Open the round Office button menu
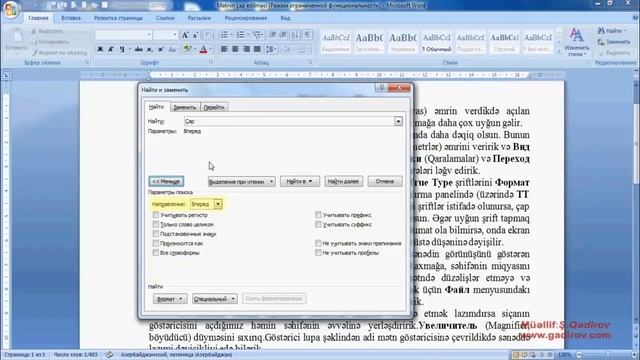 click(11, 10)
